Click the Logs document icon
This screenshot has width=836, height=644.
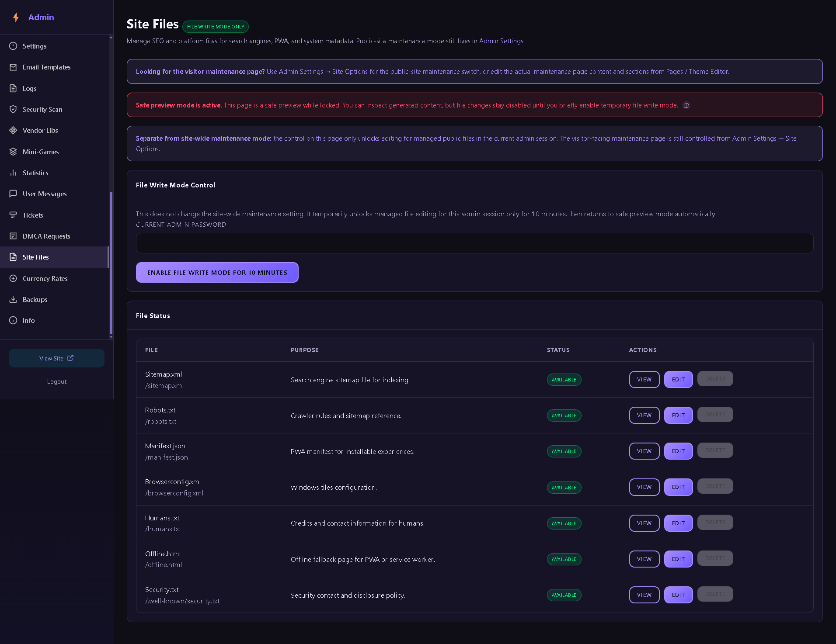13,88
